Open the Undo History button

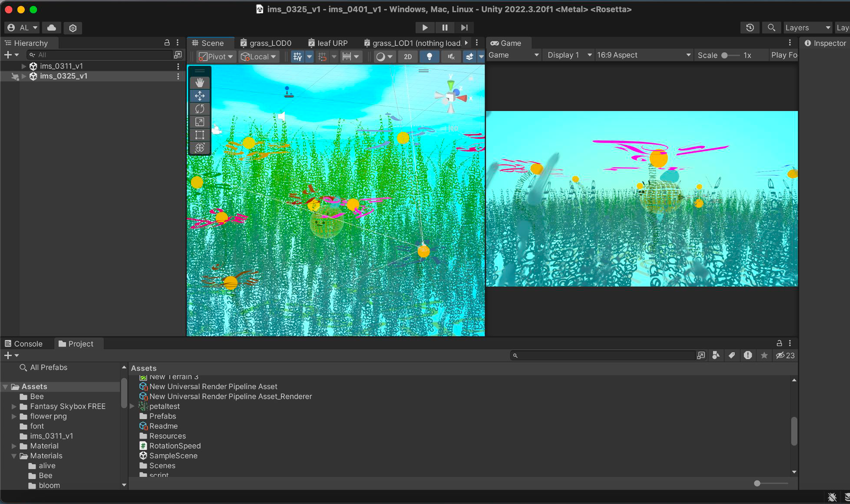click(750, 28)
